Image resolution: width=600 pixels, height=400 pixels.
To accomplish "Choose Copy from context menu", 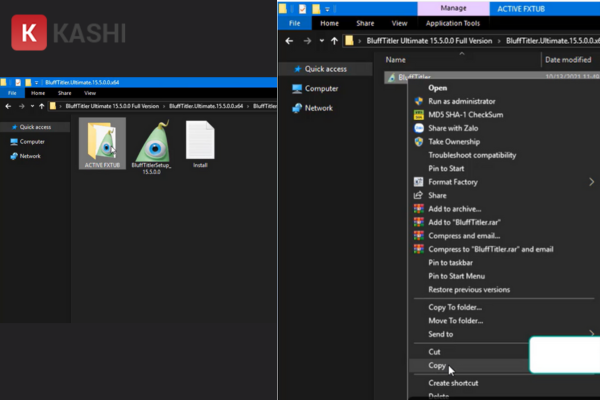I will (x=437, y=365).
